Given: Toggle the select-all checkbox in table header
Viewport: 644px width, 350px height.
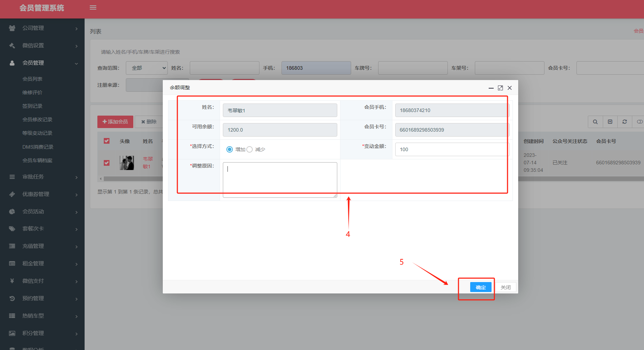Looking at the screenshot, I should [x=107, y=141].
